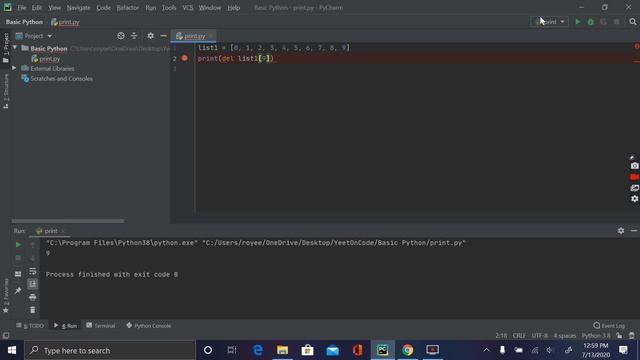
Task: Open the print run configuration dropdown
Action: point(549,22)
